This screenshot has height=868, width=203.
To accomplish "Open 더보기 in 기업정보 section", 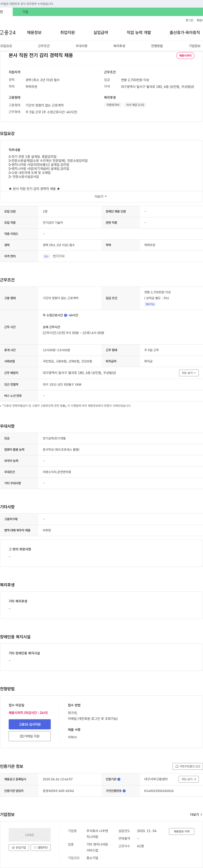I will (196, 815).
